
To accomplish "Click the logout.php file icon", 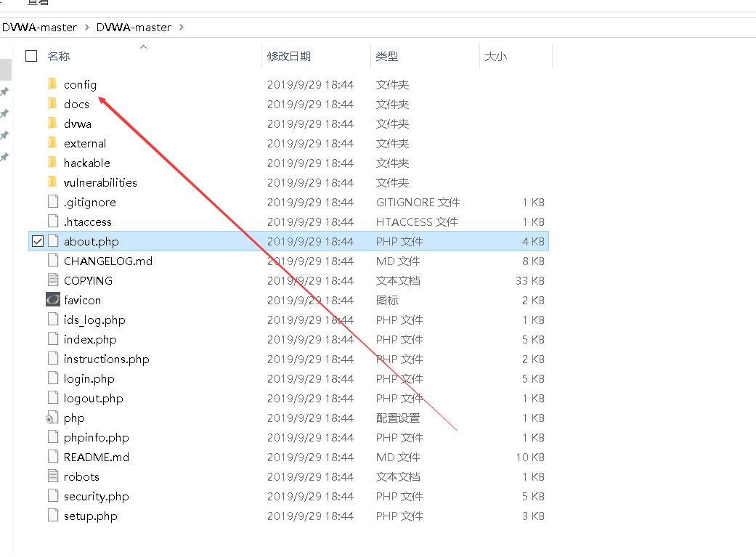I will point(53,398).
